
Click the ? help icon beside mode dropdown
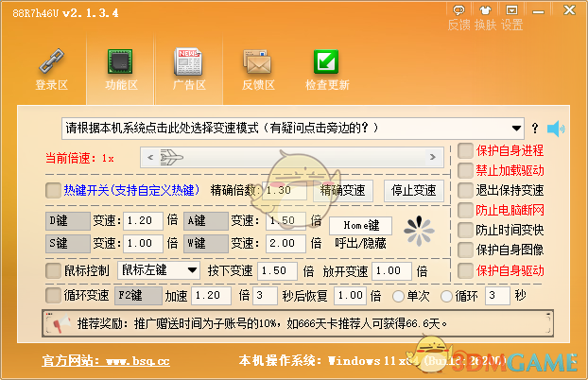point(535,129)
